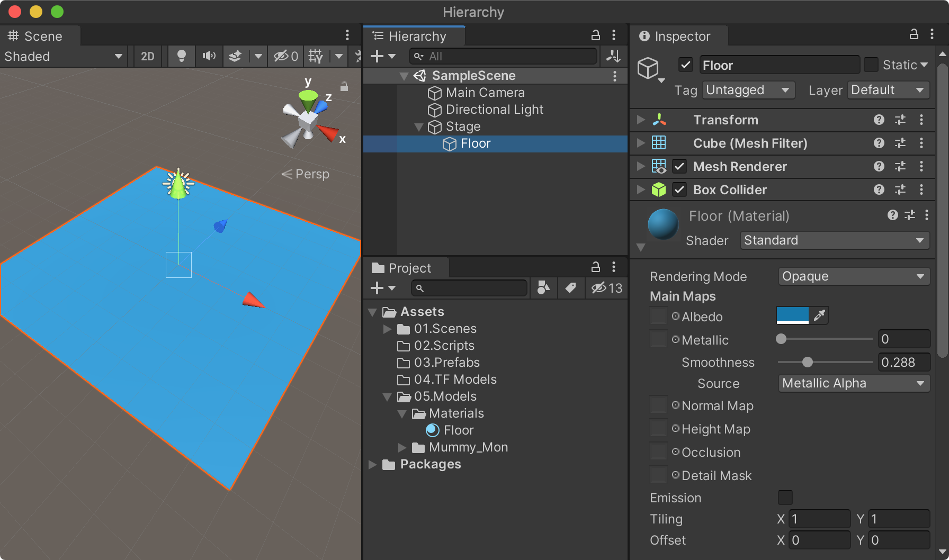Collapse the SampleScene tree arrow

(404, 76)
